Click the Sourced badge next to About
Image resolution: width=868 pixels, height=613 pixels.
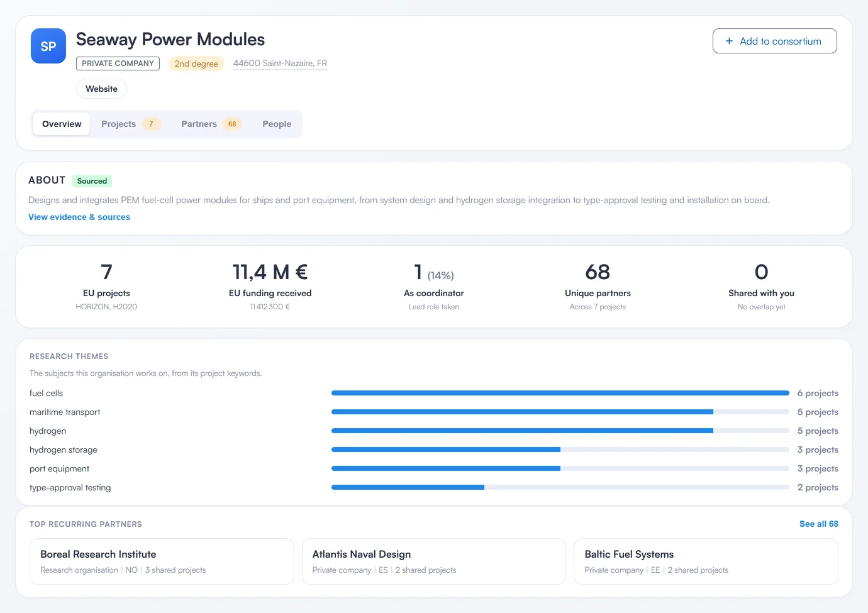point(92,181)
